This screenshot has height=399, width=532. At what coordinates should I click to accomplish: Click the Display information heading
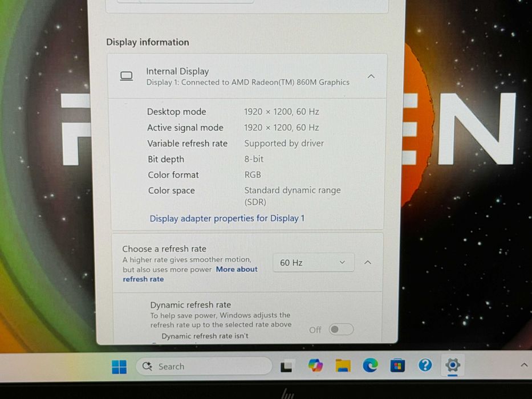click(x=148, y=42)
